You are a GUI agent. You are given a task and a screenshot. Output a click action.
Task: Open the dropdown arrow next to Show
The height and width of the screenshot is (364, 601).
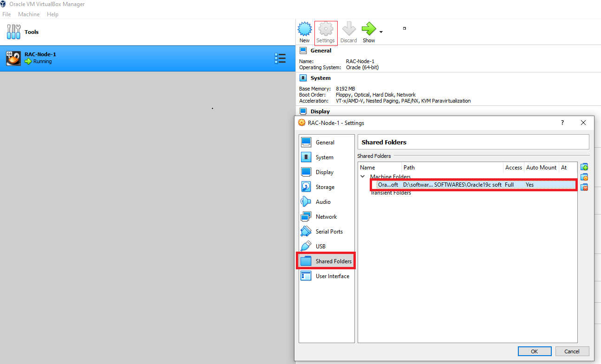381,32
